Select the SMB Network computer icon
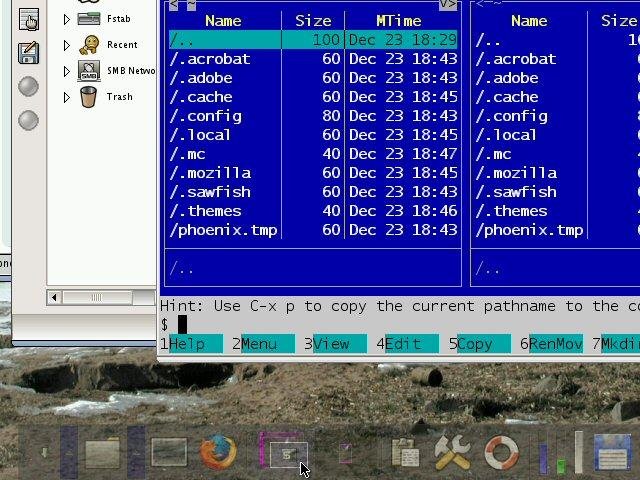 [x=89, y=71]
